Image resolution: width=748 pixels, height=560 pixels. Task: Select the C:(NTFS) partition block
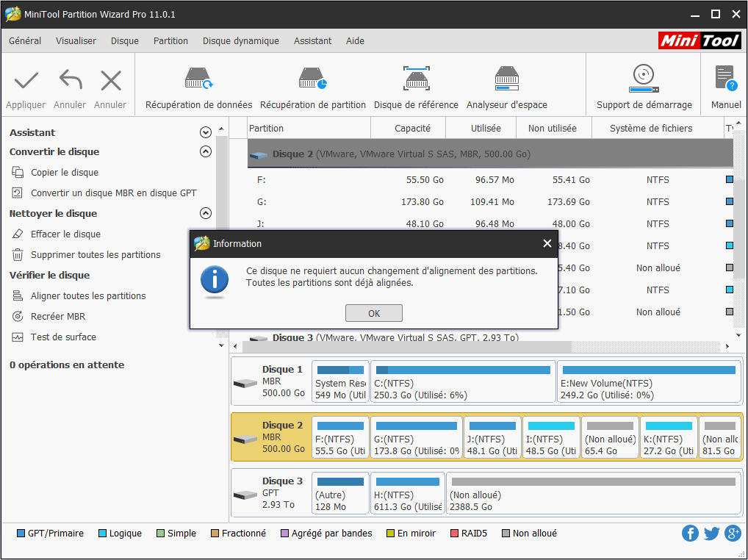463,383
